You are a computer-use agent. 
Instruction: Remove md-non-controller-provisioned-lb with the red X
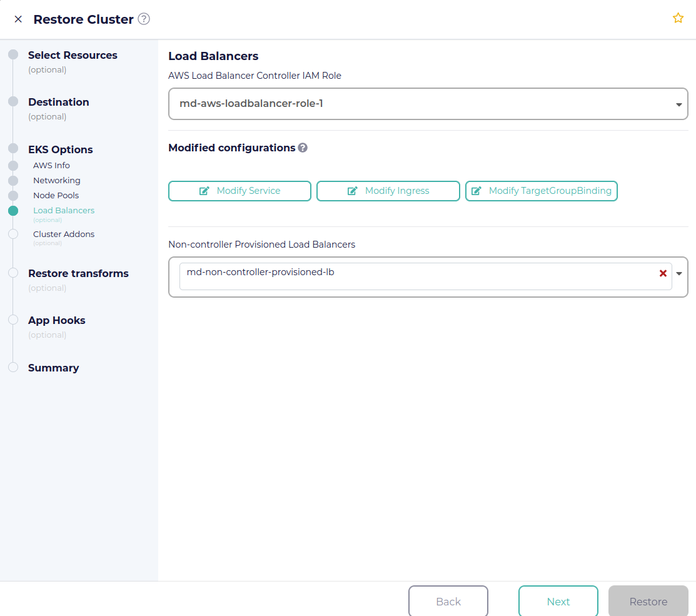click(663, 273)
